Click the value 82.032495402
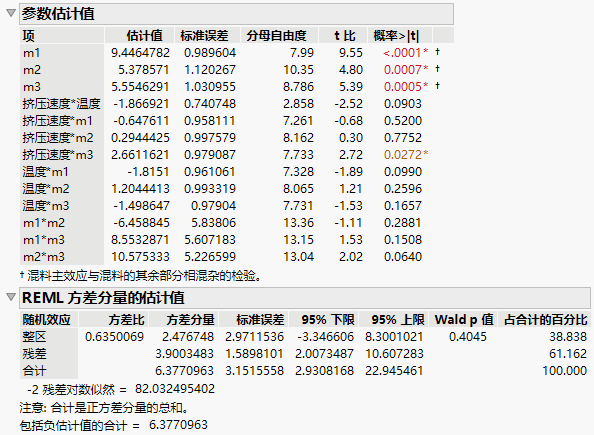The height and width of the screenshot is (435, 594). pos(175,389)
